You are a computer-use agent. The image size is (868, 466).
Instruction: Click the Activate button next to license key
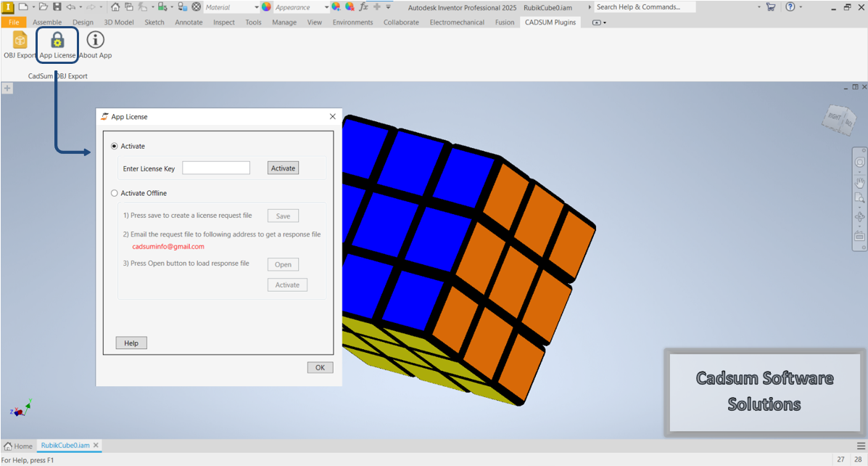tap(283, 168)
